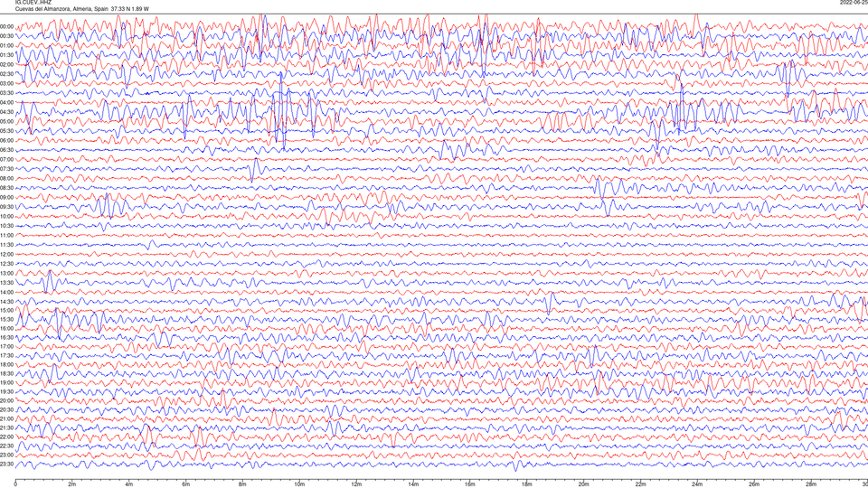Image resolution: width=868 pixels, height=488 pixels.
Task: Click the '00:00' trace time label
Action: pos(6,26)
